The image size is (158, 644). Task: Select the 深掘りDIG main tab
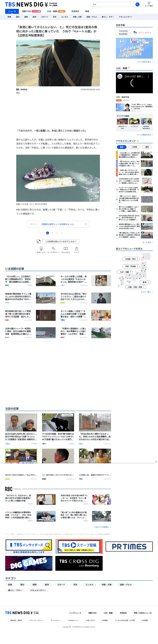pyautogui.click(x=31, y=11)
